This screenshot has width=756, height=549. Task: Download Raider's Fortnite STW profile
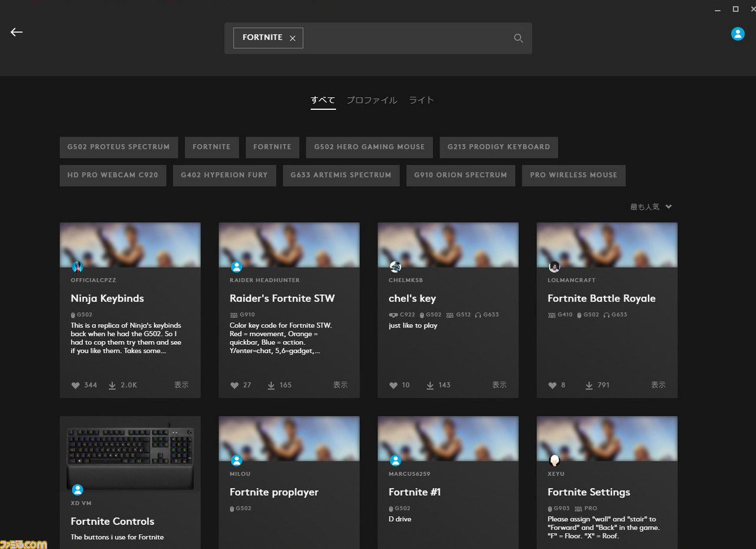(271, 385)
